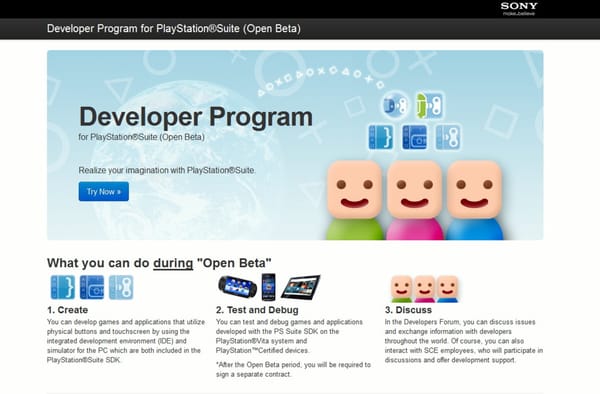
Task: Click the curly brace code icon in banner
Action: click(x=381, y=137)
